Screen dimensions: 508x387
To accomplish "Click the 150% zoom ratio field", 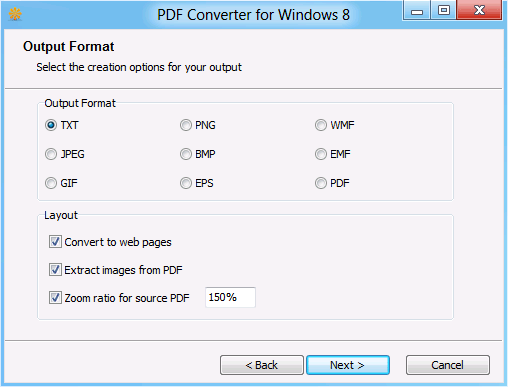I will pyautogui.click(x=230, y=297).
